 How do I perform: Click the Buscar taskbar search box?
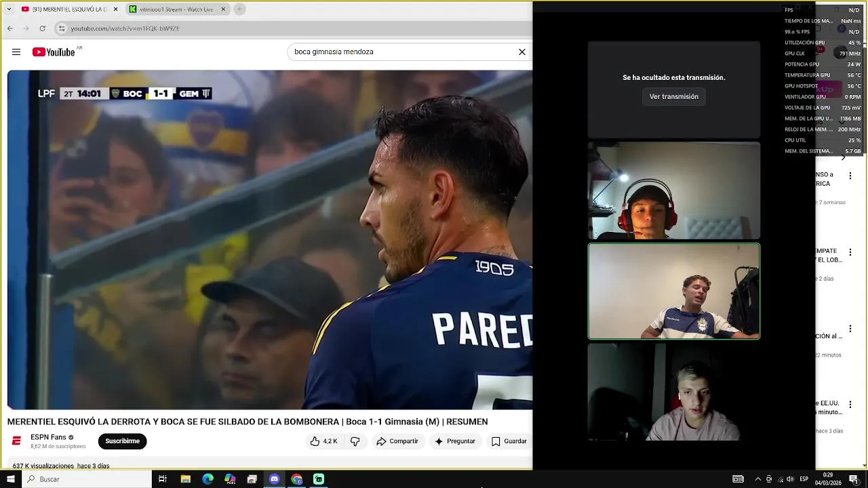87,479
